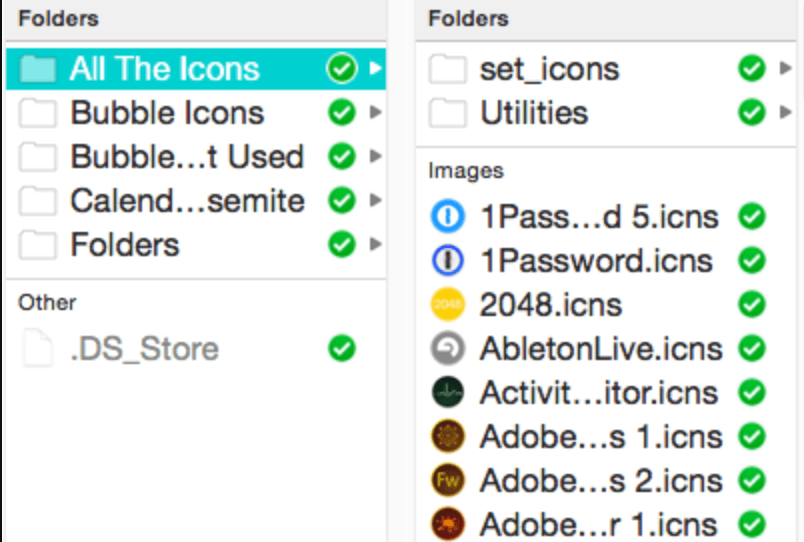Select the Adobe…r 1.icns file name
The width and height of the screenshot is (804, 542).
598,524
